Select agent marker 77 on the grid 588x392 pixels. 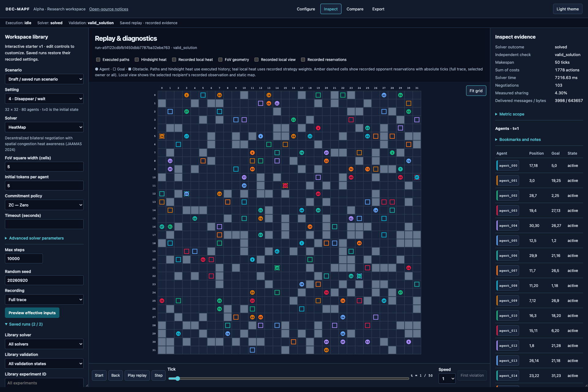click(244, 177)
